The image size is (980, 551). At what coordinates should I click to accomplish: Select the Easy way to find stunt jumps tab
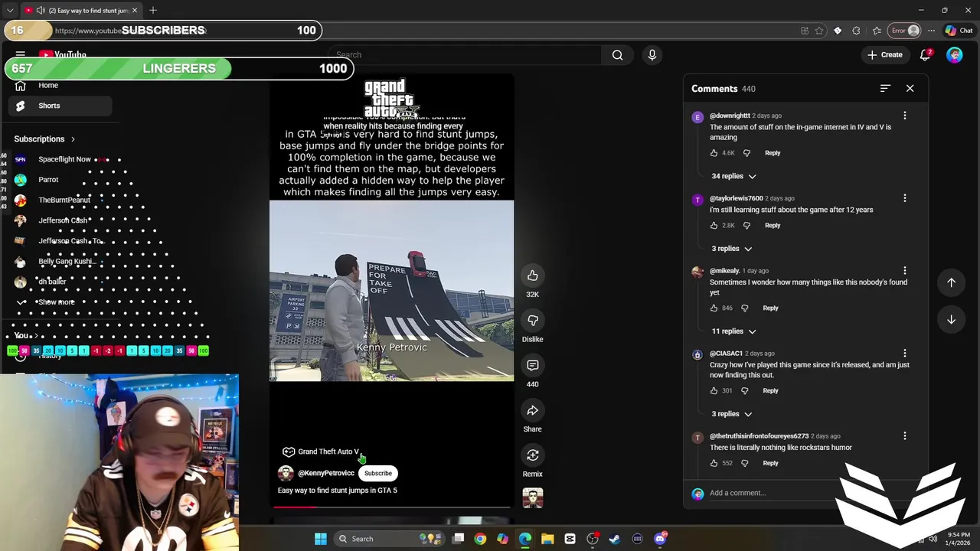(x=81, y=11)
